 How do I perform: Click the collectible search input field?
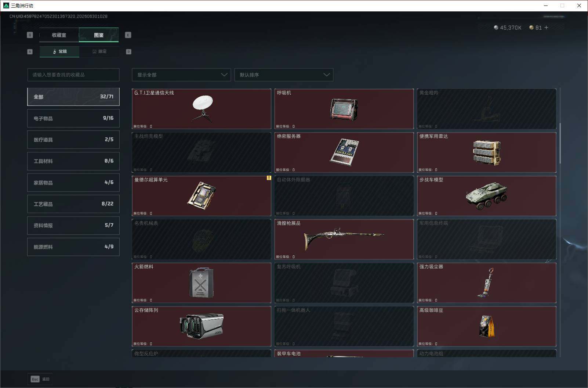click(x=73, y=75)
